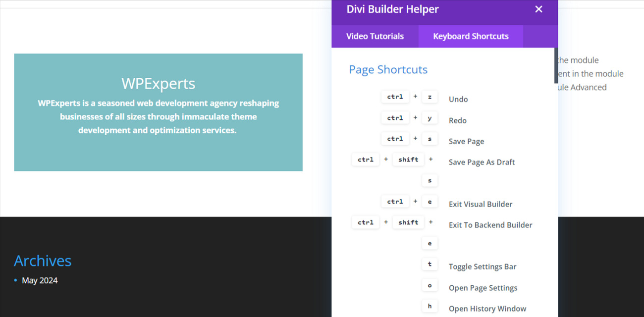Click the shift key in Exit To Backend Builder row
This screenshot has height=317, width=644.
[x=408, y=222]
